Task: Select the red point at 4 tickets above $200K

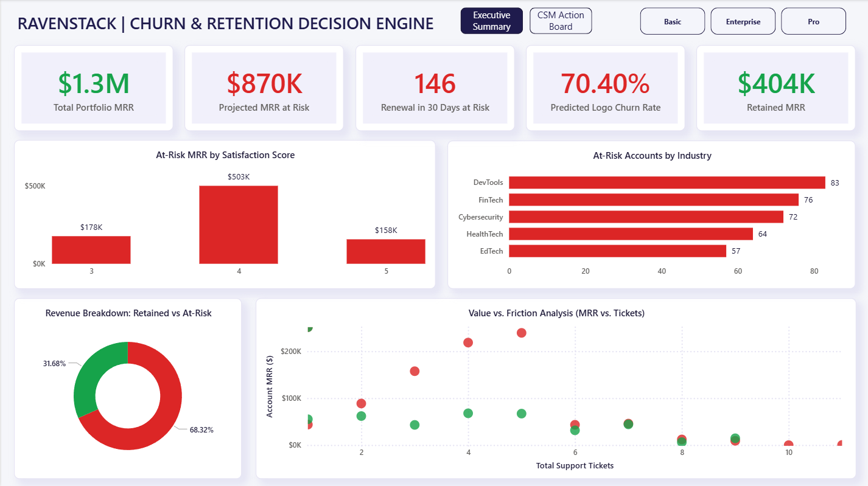Action: (468, 342)
